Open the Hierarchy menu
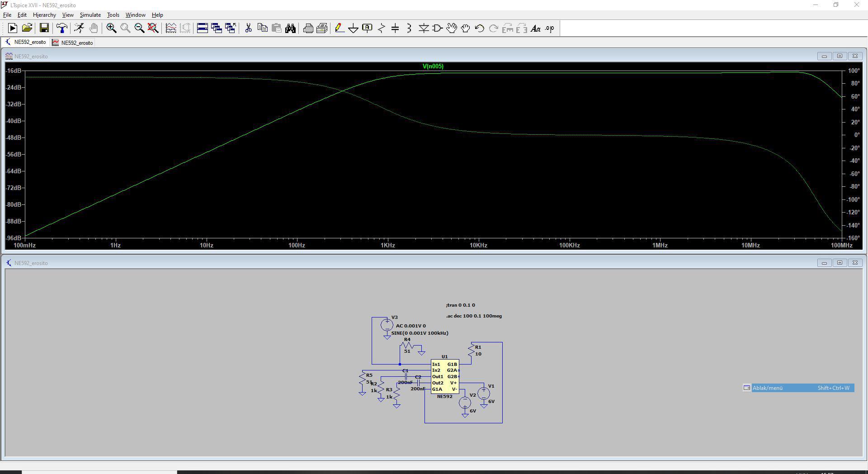 [44, 15]
